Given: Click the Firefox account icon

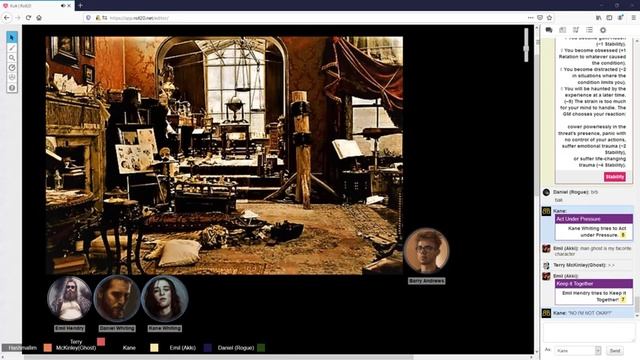Looking at the screenshot, I should tap(620, 18).
